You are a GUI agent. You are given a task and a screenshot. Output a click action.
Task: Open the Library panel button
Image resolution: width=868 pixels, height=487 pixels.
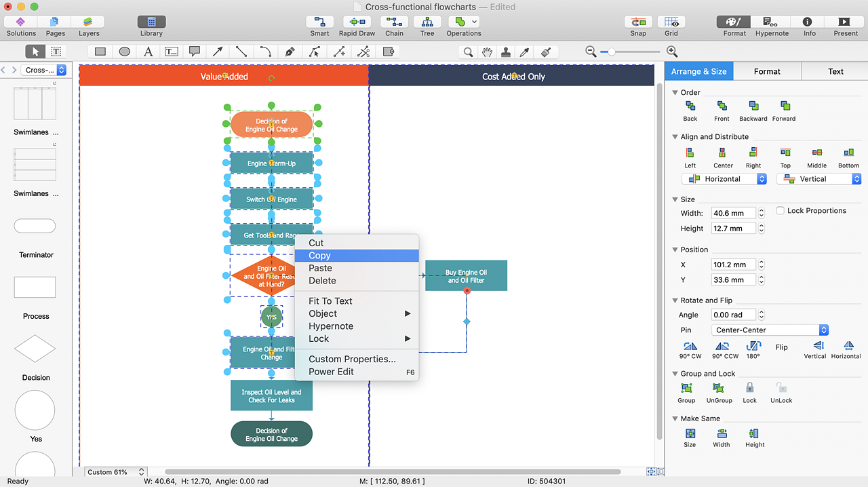pyautogui.click(x=151, y=22)
